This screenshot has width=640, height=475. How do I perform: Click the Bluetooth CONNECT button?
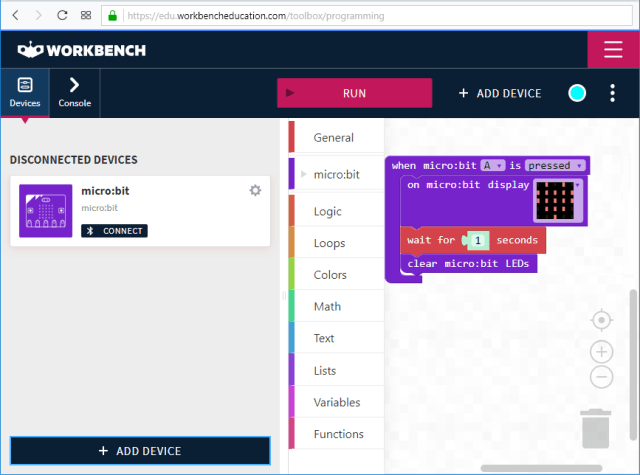coord(114,231)
